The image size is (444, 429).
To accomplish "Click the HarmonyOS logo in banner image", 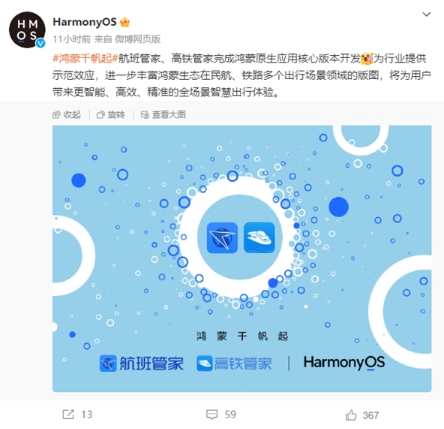I will (344, 363).
